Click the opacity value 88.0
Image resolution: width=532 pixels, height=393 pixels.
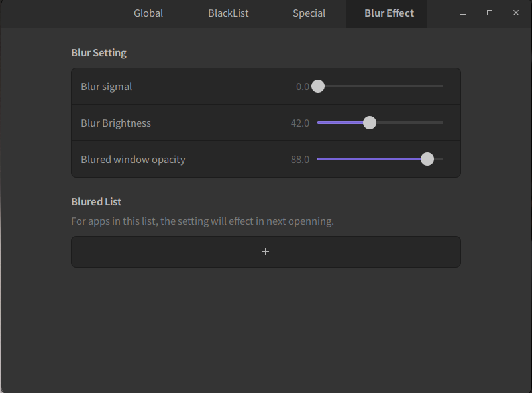(x=300, y=159)
